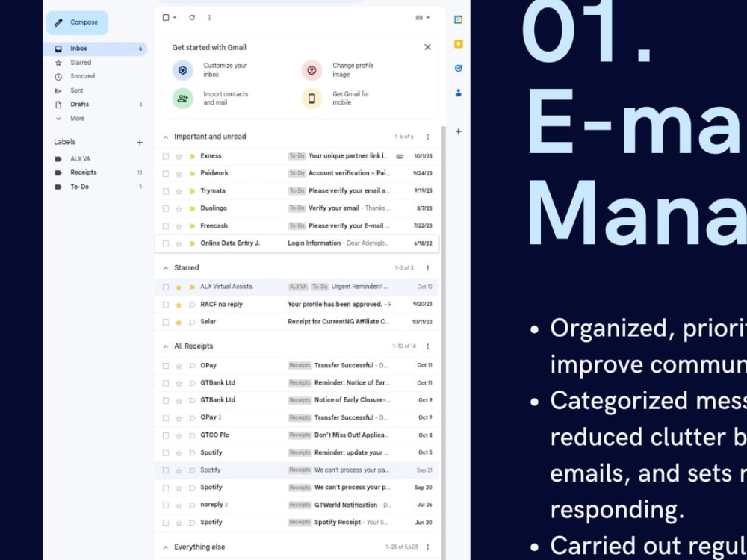Open GTWorld Notification email from noreply

pyautogui.click(x=297, y=505)
